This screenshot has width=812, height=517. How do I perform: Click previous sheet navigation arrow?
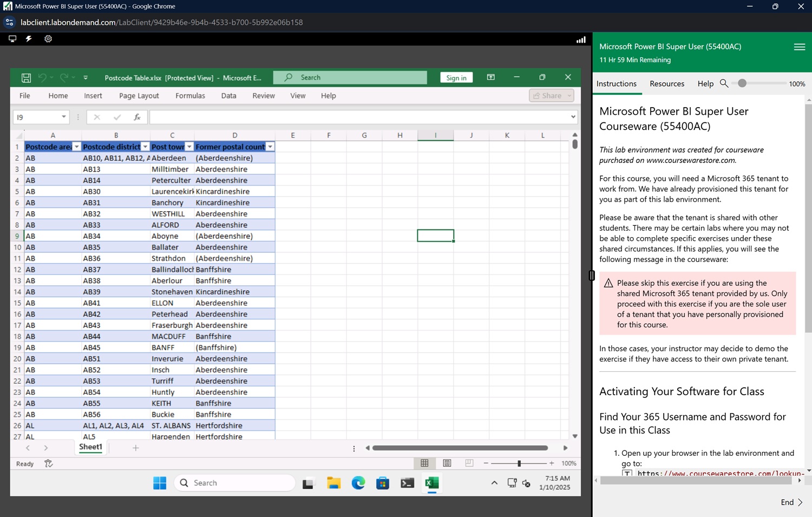[28, 448]
